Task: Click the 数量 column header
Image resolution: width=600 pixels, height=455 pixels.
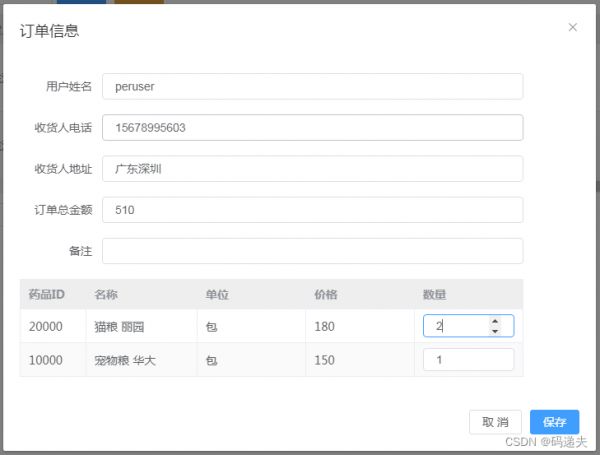Action: tap(434, 294)
